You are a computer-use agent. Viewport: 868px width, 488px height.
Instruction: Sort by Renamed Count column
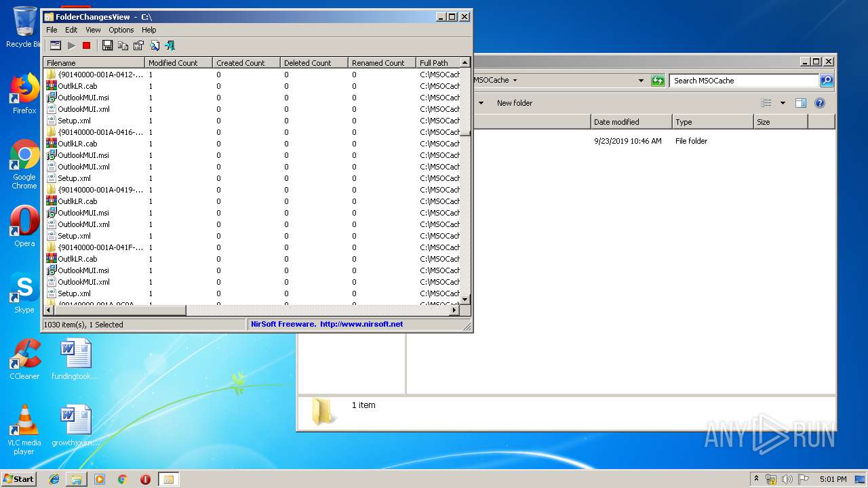[382, 62]
